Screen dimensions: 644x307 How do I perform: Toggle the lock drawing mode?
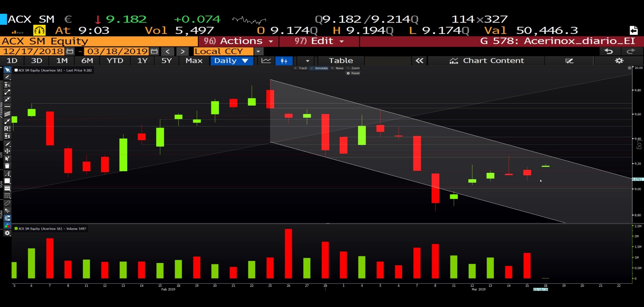[x=7, y=210]
